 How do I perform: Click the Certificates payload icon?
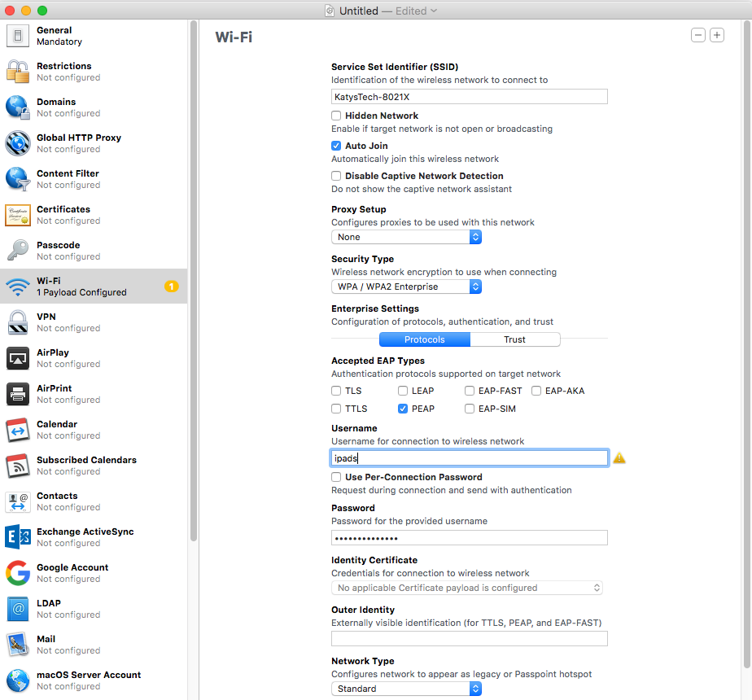[x=18, y=215]
